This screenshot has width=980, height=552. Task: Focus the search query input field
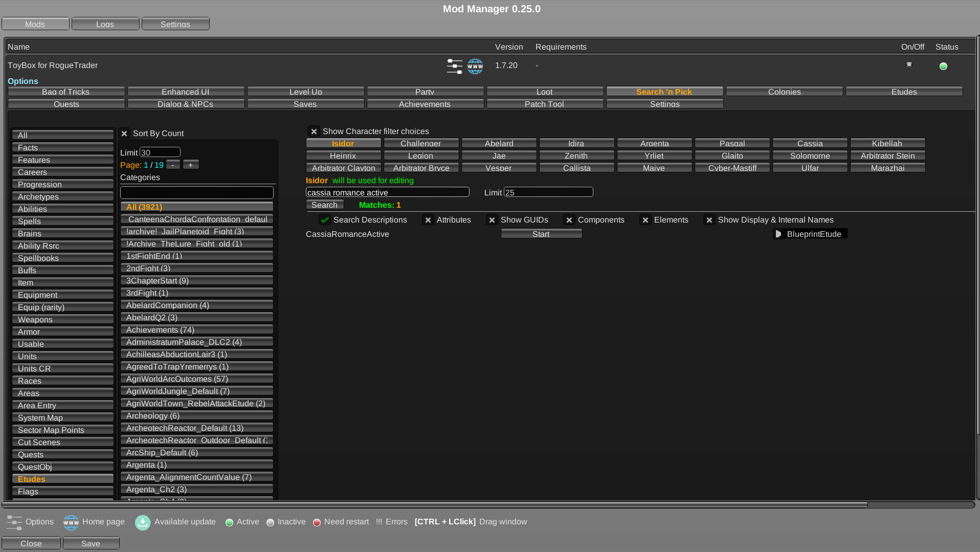pyautogui.click(x=388, y=192)
